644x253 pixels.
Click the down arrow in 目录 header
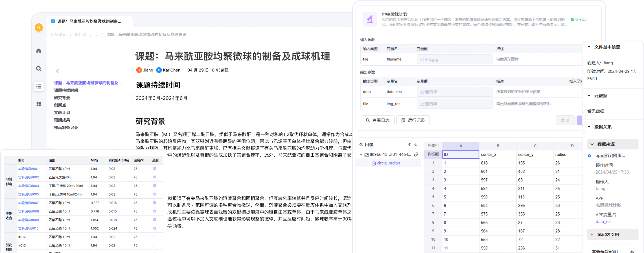pyautogui.click(x=416, y=145)
